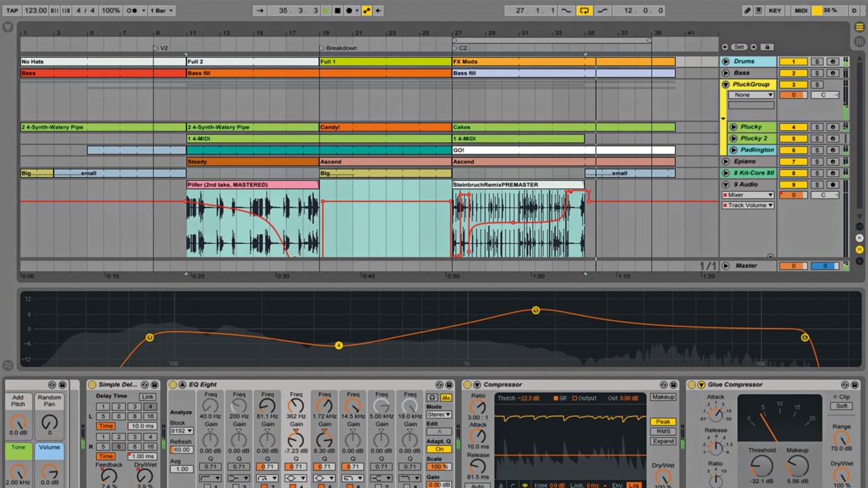Screen dimensions: 868x488
Task: Click the punch-in switch icon
Action: pos(566,11)
